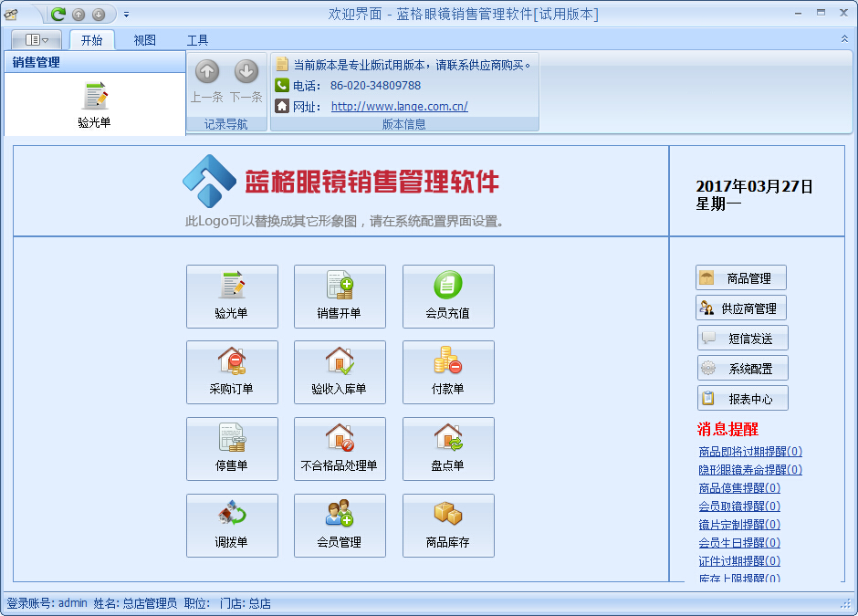Open the 销售开单 sales order module
The height and width of the screenshot is (616, 858).
pyautogui.click(x=340, y=297)
